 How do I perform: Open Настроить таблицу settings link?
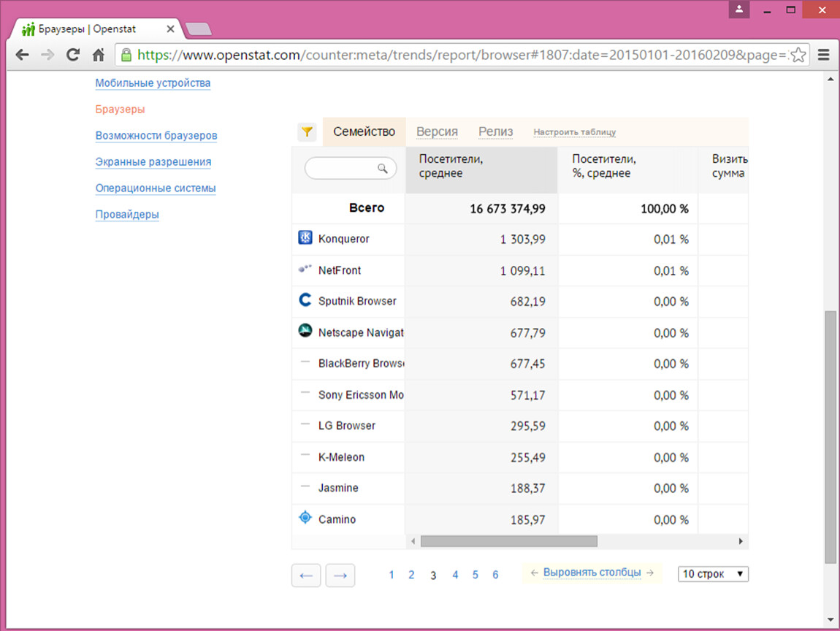coord(574,132)
